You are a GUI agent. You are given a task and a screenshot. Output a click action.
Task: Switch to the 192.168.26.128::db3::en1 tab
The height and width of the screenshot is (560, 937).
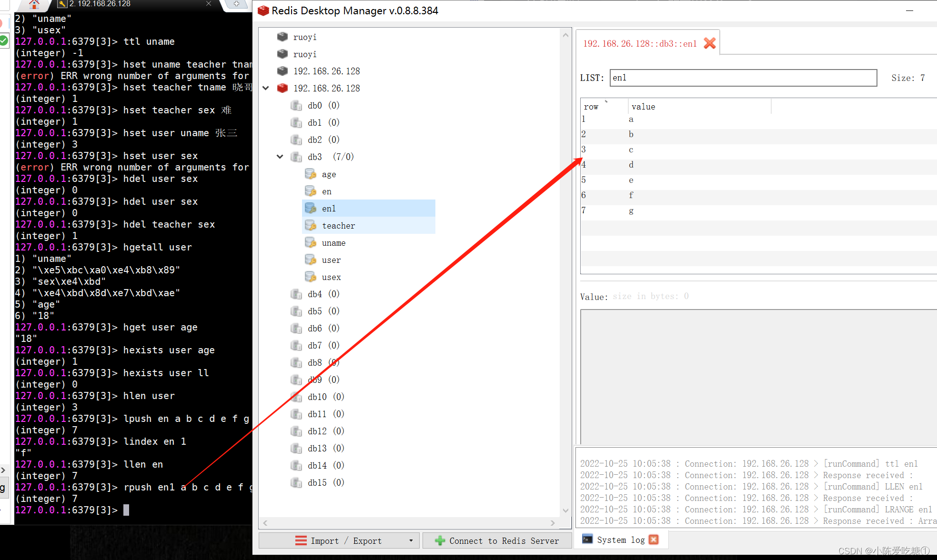coord(640,43)
